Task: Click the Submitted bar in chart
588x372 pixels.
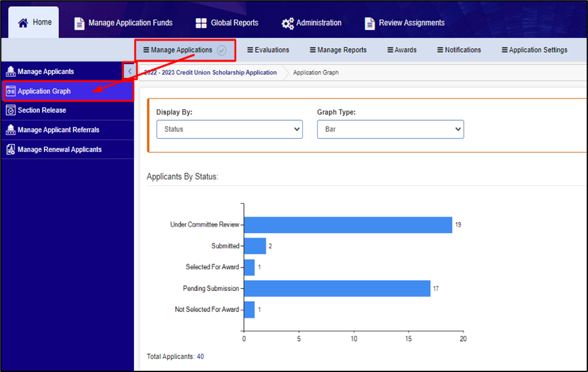Action: click(x=255, y=246)
